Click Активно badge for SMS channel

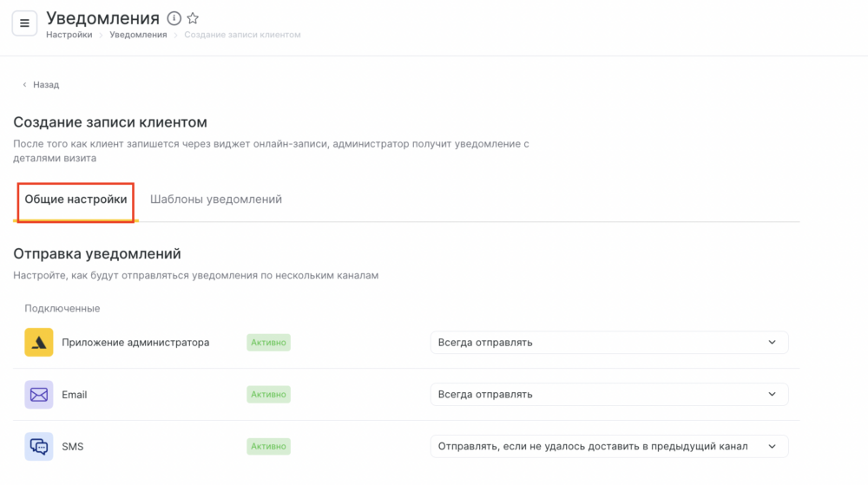[268, 446]
